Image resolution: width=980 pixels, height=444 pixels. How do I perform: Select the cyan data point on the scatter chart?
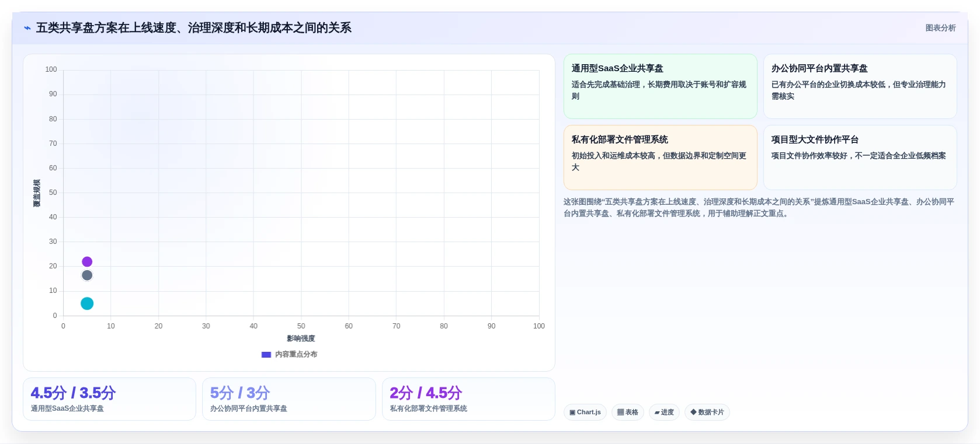(x=87, y=303)
